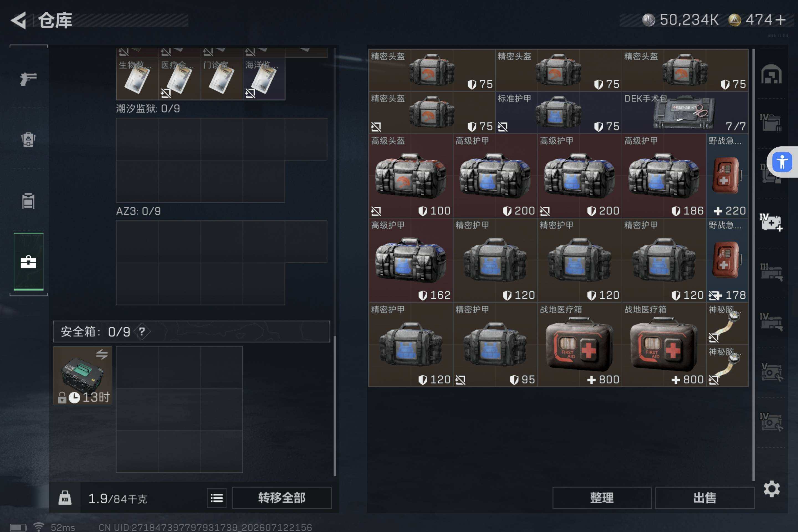Select the medical briefcase tab in the sidebar
The image size is (798, 532).
[29, 262]
